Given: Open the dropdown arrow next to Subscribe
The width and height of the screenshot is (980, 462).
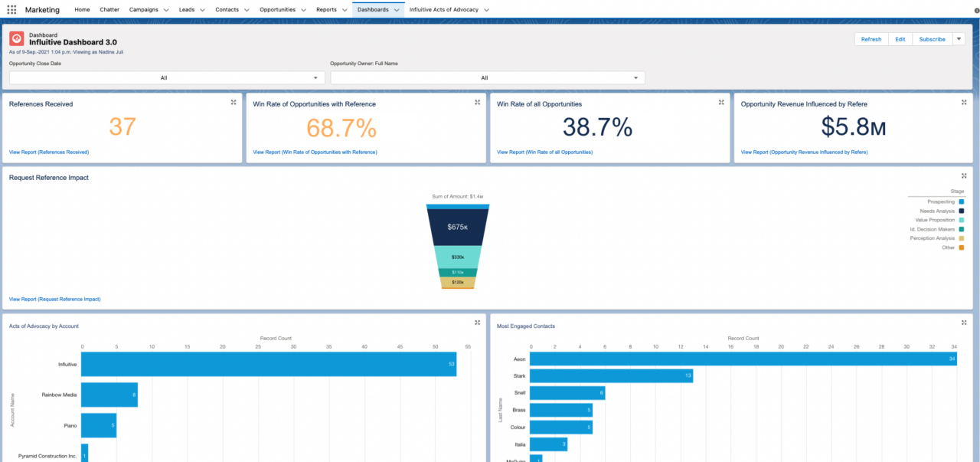Looking at the screenshot, I should (x=959, y=38).
